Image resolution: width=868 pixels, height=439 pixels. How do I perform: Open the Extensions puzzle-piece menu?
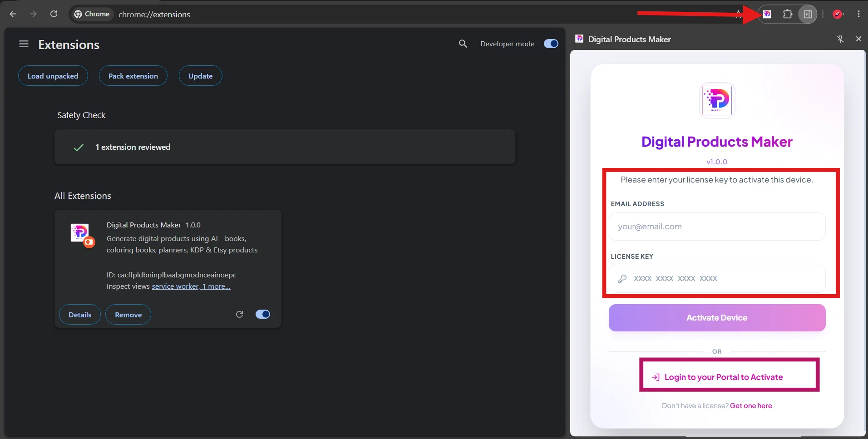coord(788,14)
